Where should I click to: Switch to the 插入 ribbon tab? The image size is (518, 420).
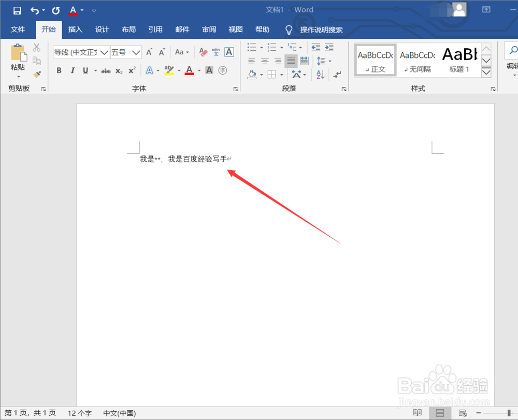coord(75,30)
